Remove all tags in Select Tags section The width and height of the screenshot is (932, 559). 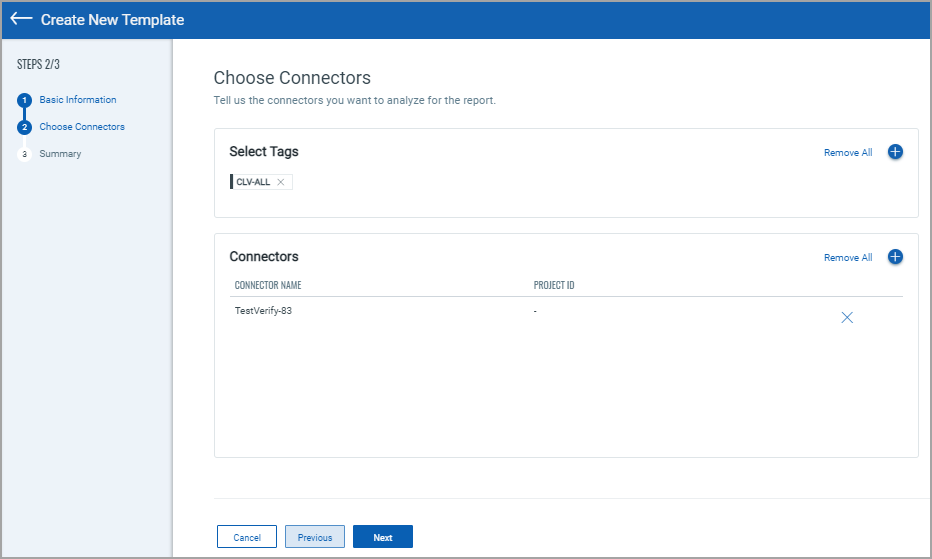[848, 153]
